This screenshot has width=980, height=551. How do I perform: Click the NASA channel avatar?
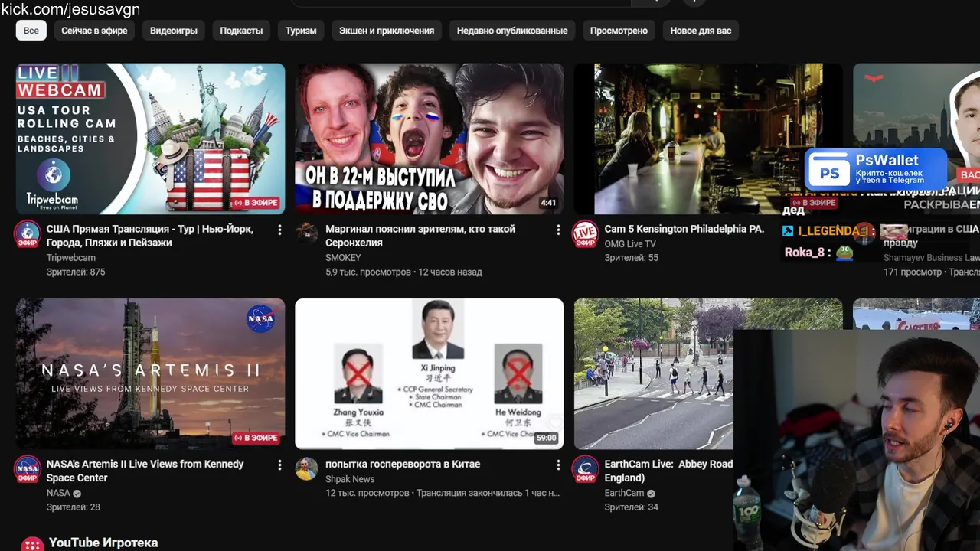pyautogui.click(x=28, y=469)
